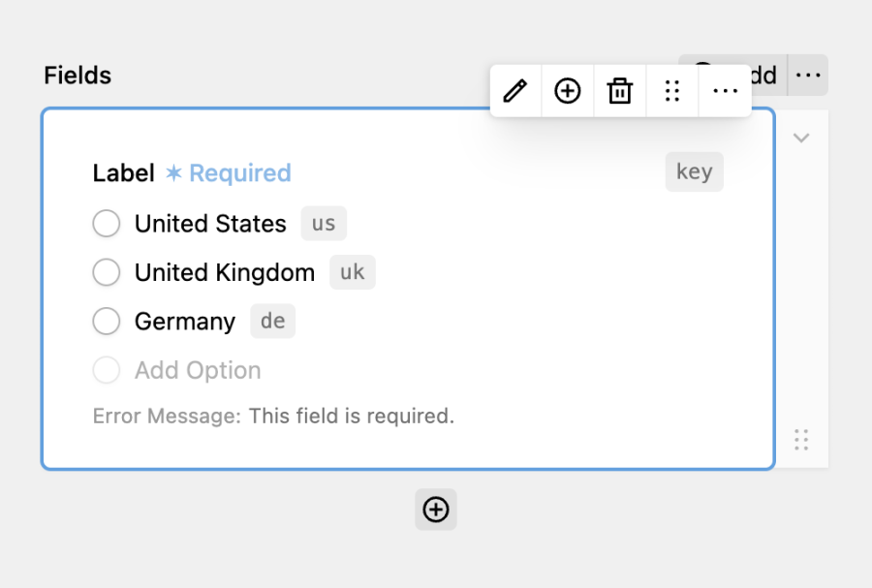This screenshot has height=588, width=872.
Task: Click the drag-handle dots in floating toolbar
Action: point(671,91)
